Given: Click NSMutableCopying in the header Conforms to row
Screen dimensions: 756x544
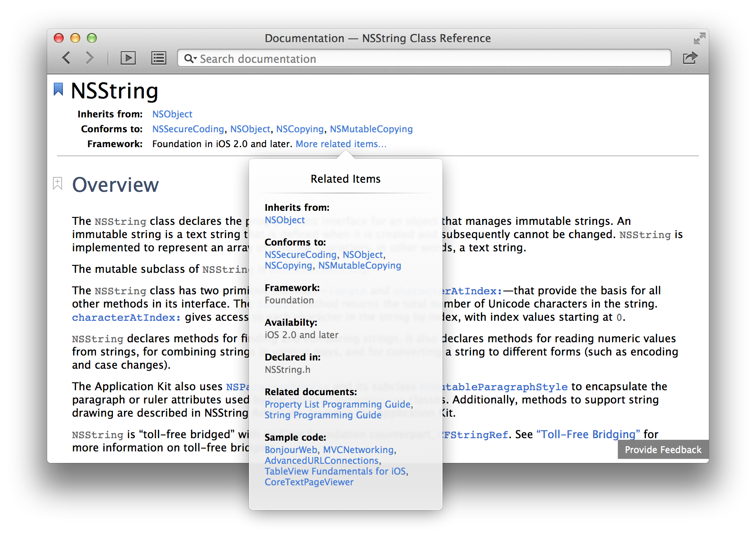Looking at the screenshot, I should point(371,129).
